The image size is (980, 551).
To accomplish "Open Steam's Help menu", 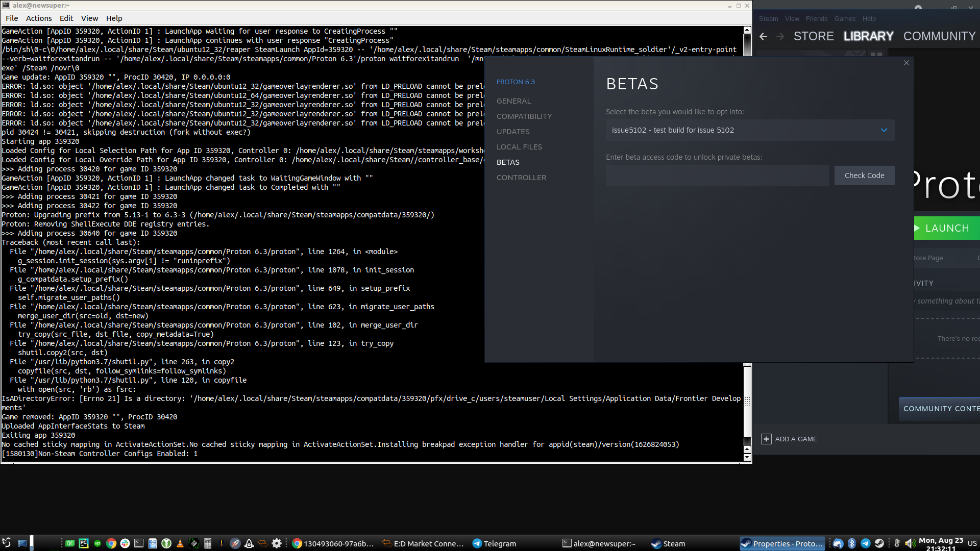I will 869,19.
